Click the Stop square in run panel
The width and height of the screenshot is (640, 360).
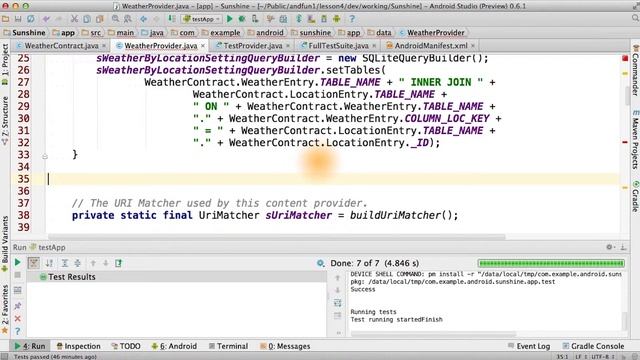click(x=18, y=276)
